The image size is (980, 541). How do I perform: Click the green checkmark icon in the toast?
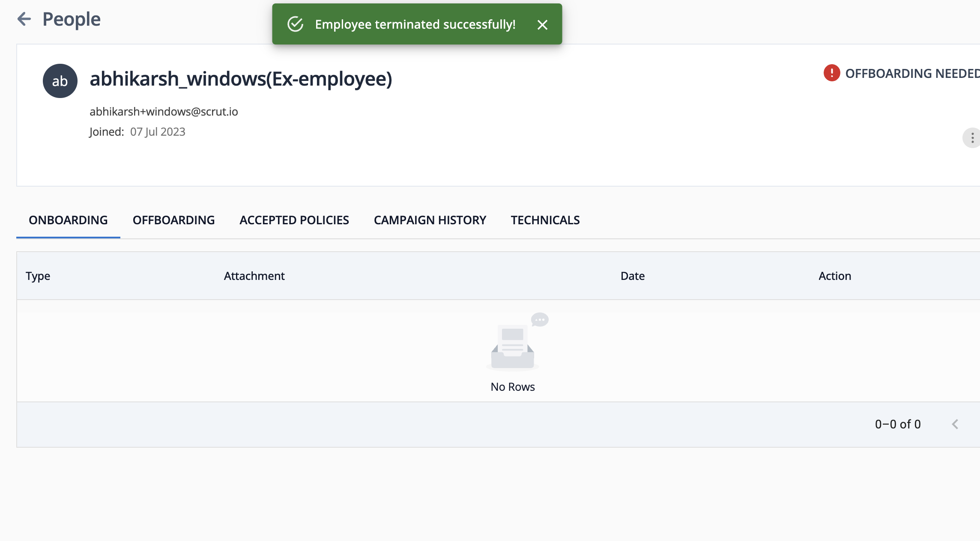point(295,24)
